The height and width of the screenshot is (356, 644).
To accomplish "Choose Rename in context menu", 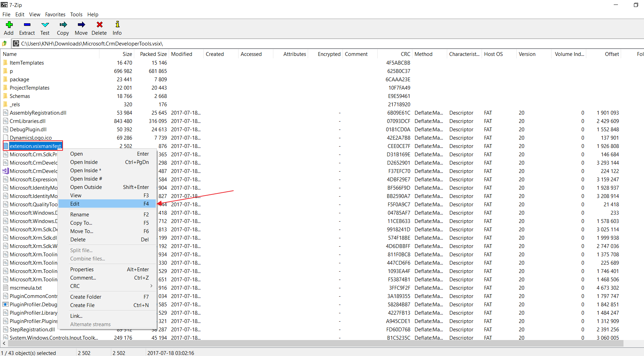I will click(x=107, y=215).
